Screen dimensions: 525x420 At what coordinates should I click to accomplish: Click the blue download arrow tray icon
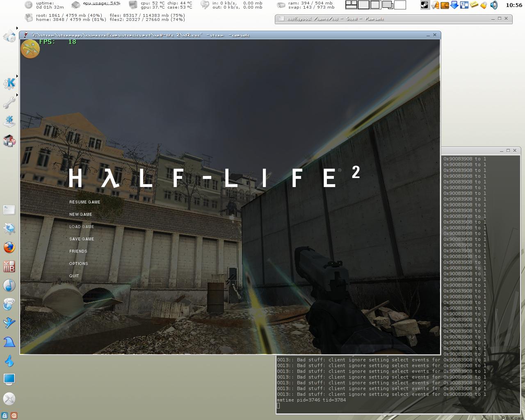(x=454, y=5)
